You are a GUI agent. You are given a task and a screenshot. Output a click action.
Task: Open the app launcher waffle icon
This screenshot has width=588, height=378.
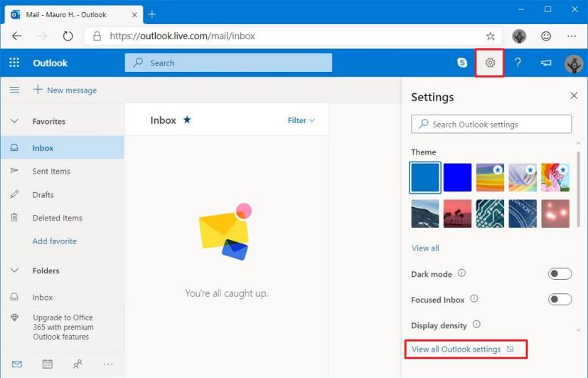[14, 63]
